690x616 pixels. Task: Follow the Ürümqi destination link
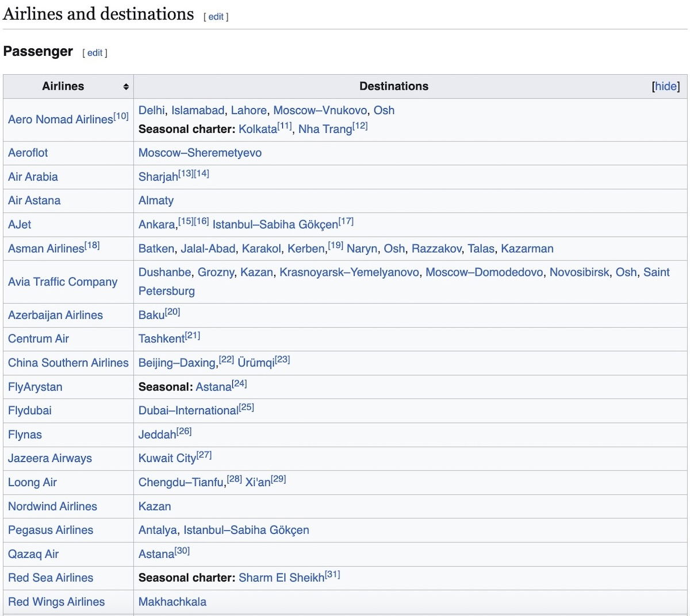click(x=256, y=364)
